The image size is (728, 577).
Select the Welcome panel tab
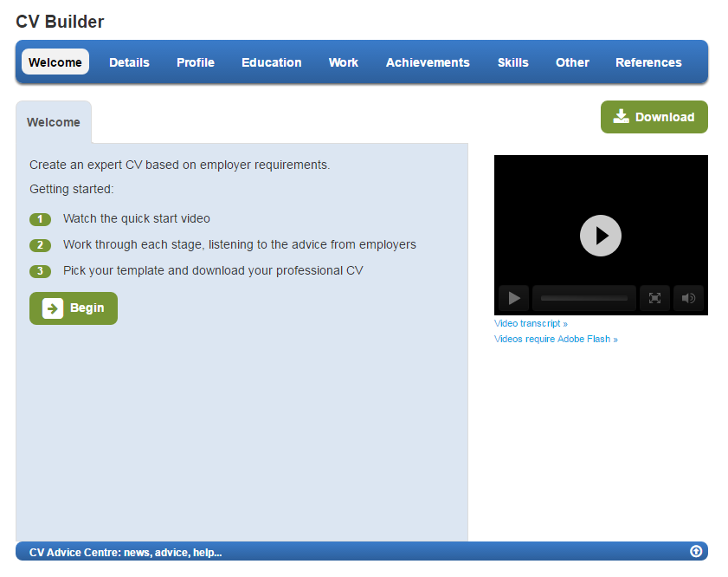click(54, 122)
